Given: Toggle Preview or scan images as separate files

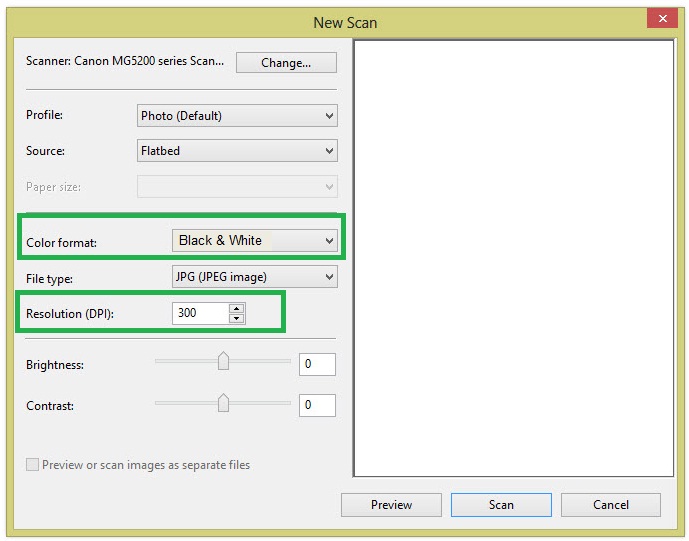Looking at the screenshot, I should pos(33,465).
